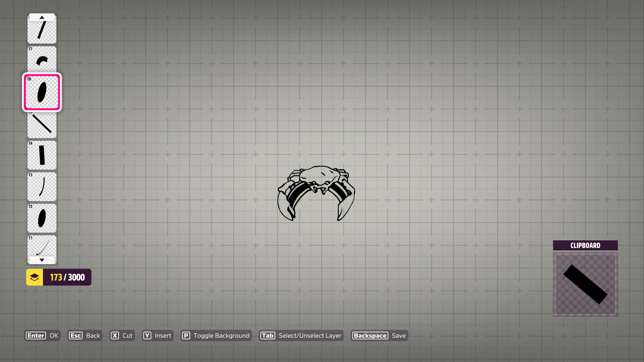Toggle Background with the P button
The height and width of the screenshot is (362, 644).
[x=216, y=336]
